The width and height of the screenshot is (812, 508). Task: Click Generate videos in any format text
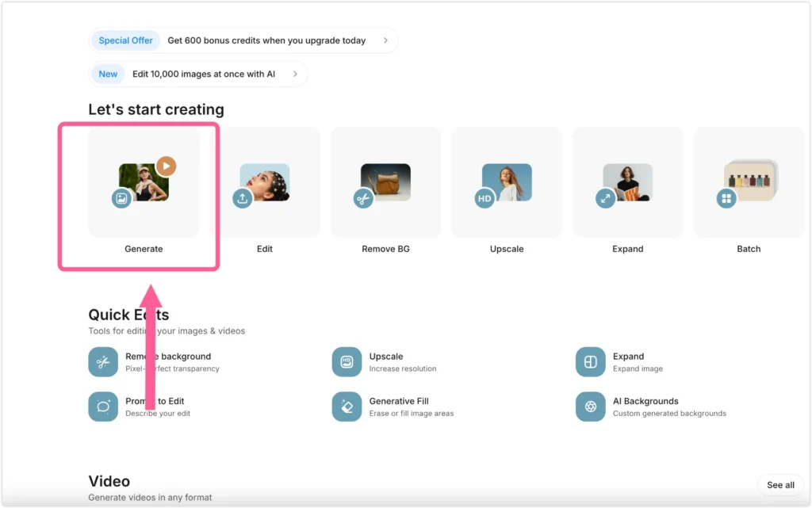tap(150, 497)
